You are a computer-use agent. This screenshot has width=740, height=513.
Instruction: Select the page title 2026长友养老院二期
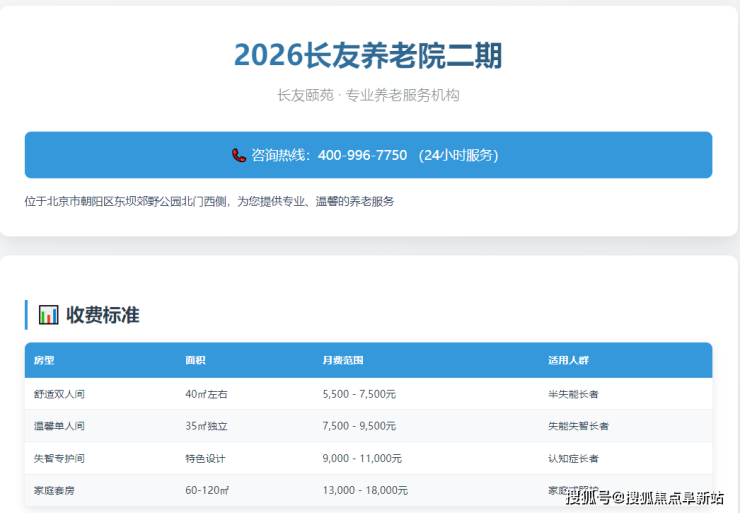368,54
